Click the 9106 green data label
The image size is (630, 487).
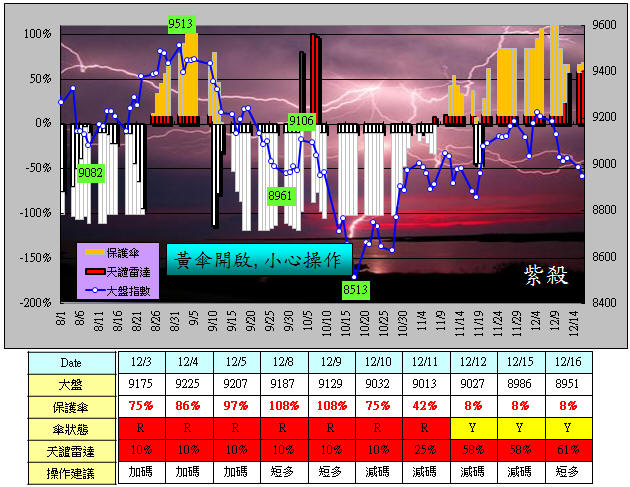click(302, 121)
